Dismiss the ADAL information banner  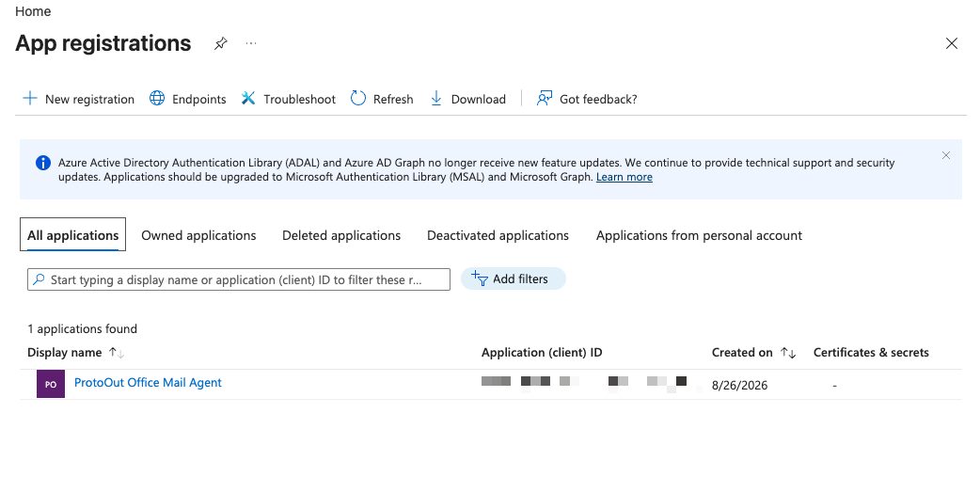pos(945,155)
